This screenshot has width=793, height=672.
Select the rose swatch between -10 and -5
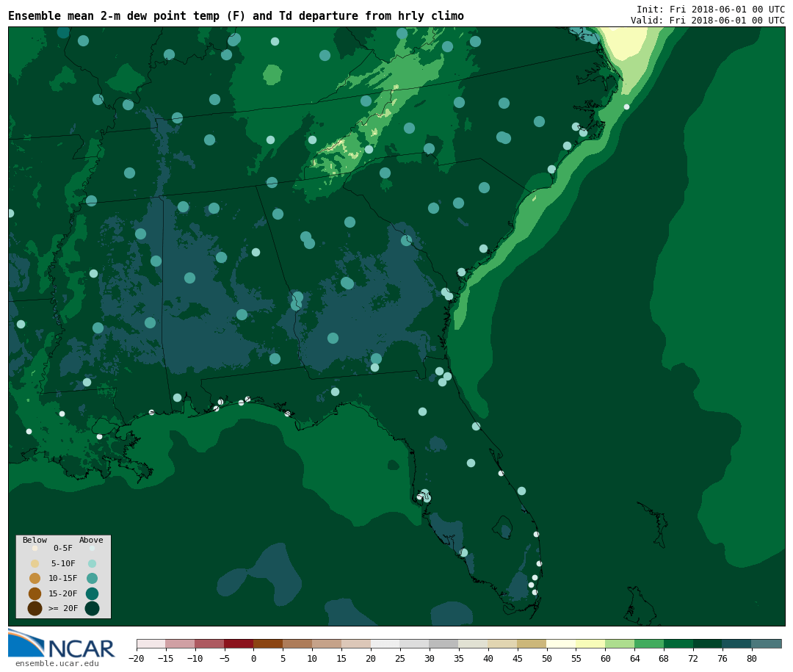209,644
